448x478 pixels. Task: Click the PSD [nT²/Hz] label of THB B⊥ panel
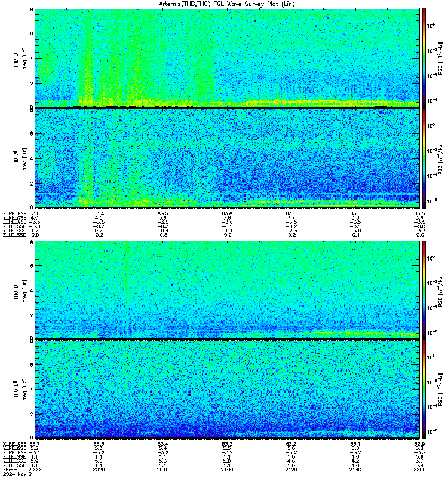441,58
